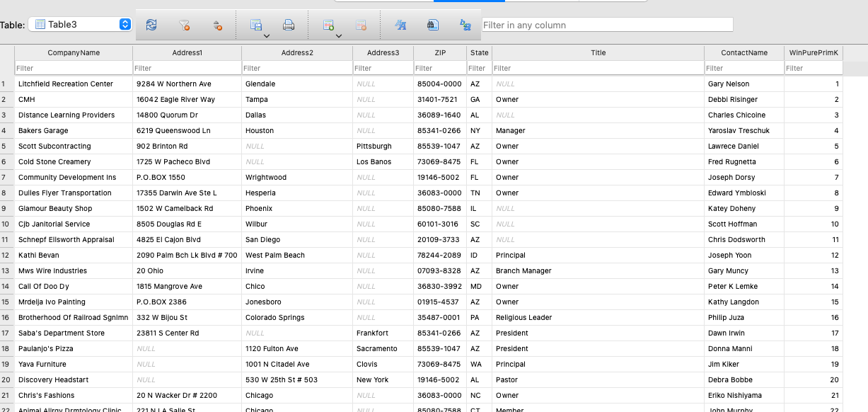Click the Address1 filter box
Viewport: 868px width, 412px height.
pyautogui.click(x=187, y=68)
